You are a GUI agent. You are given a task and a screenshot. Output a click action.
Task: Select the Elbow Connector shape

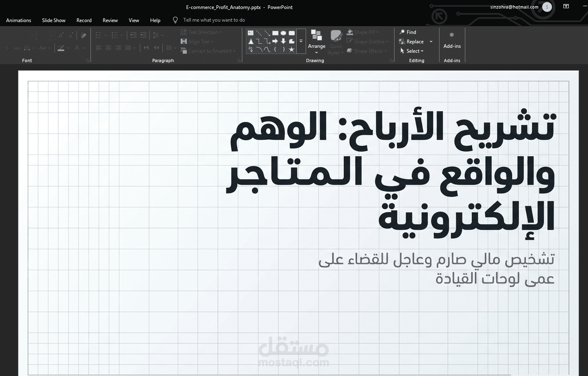[x=259, y=41]
